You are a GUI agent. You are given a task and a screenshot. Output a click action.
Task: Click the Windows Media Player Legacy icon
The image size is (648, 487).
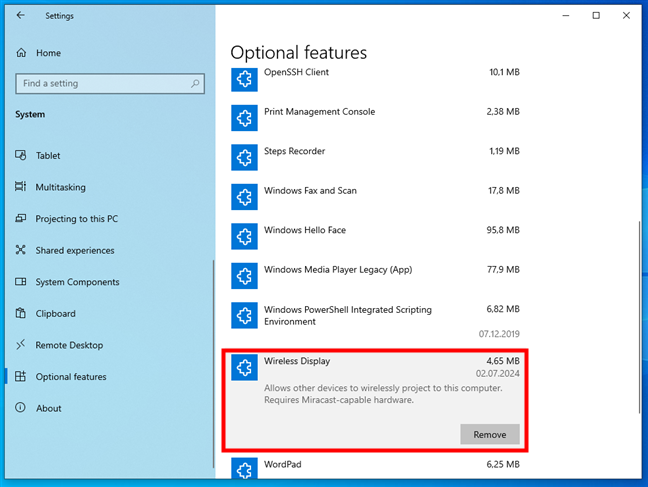(x=244, y=276)
